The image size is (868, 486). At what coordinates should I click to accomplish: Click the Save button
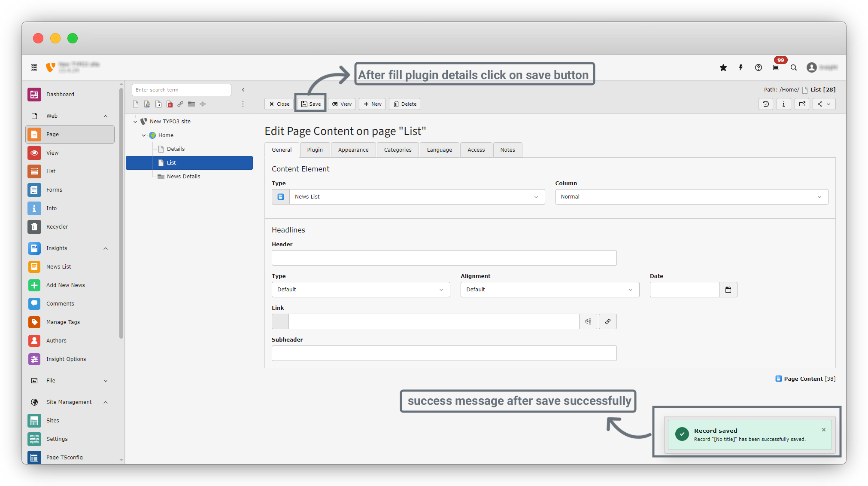pyautogui.click(x=311, y=104)
